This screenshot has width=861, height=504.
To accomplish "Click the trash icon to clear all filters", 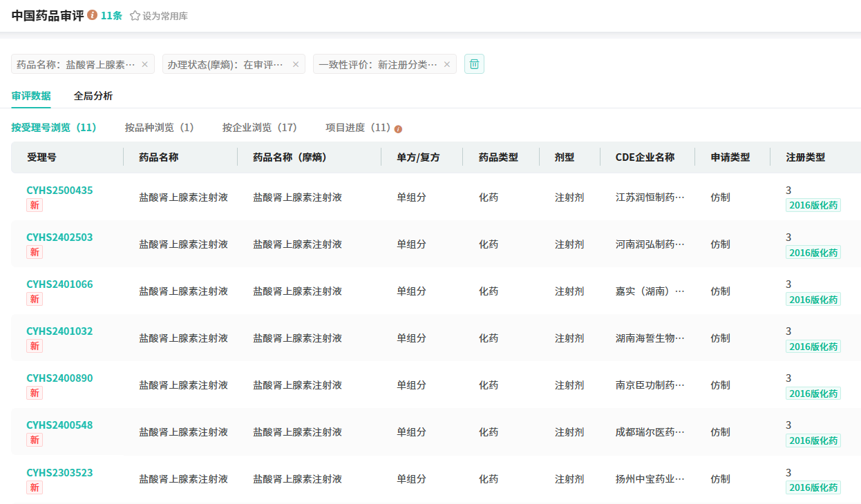I will [474, 64].
